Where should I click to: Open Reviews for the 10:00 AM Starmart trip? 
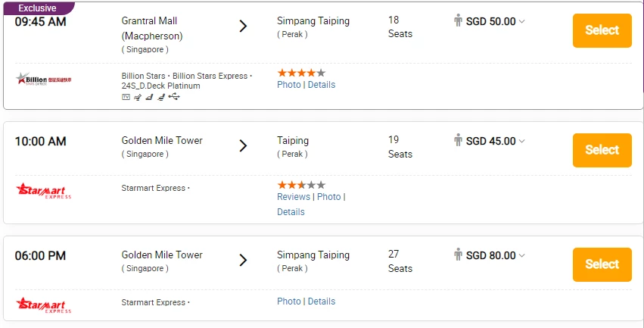(294, 197)
